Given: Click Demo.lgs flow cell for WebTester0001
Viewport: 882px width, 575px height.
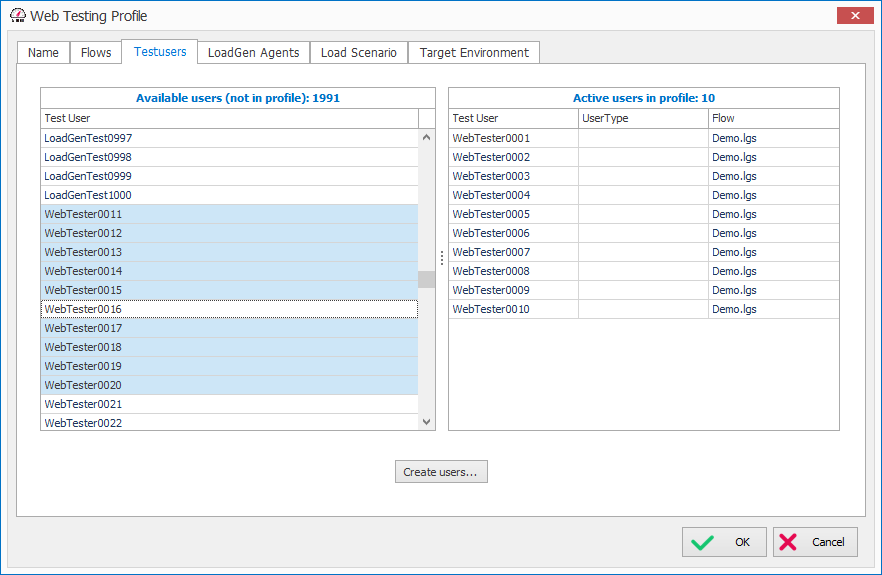Looking at the screenshot, I should coord(773,138).
